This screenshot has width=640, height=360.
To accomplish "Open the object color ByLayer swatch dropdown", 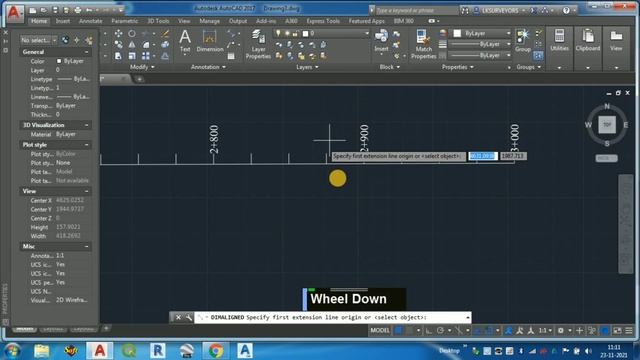I will [508, 33].
